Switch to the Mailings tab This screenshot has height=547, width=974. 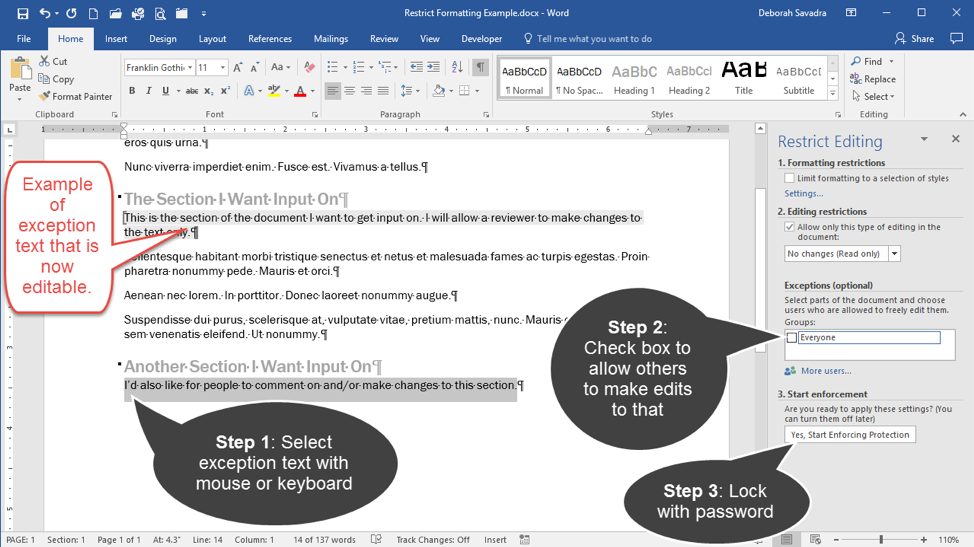pos(330,38)
